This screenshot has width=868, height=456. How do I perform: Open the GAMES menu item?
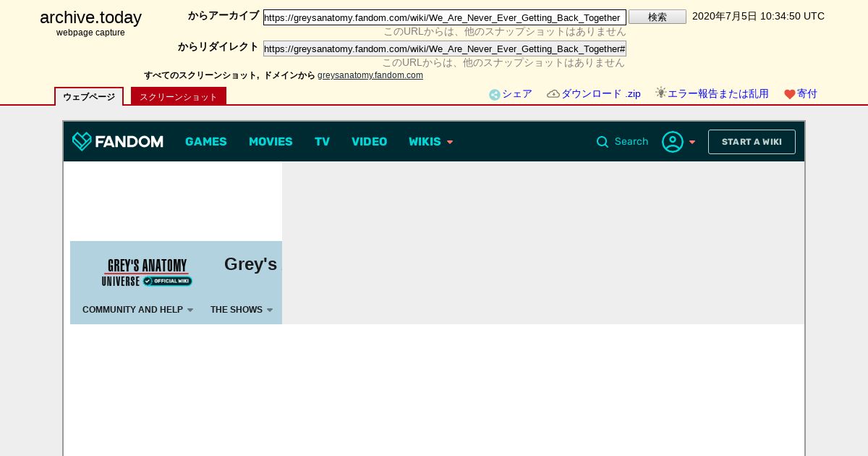(x=206, y=142)
